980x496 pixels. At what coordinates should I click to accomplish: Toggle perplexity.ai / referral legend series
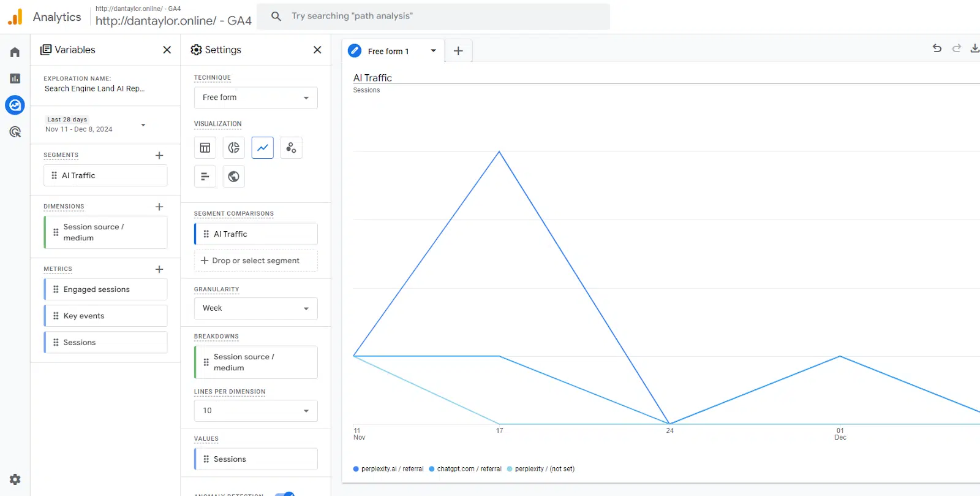[x=388, y=469]
